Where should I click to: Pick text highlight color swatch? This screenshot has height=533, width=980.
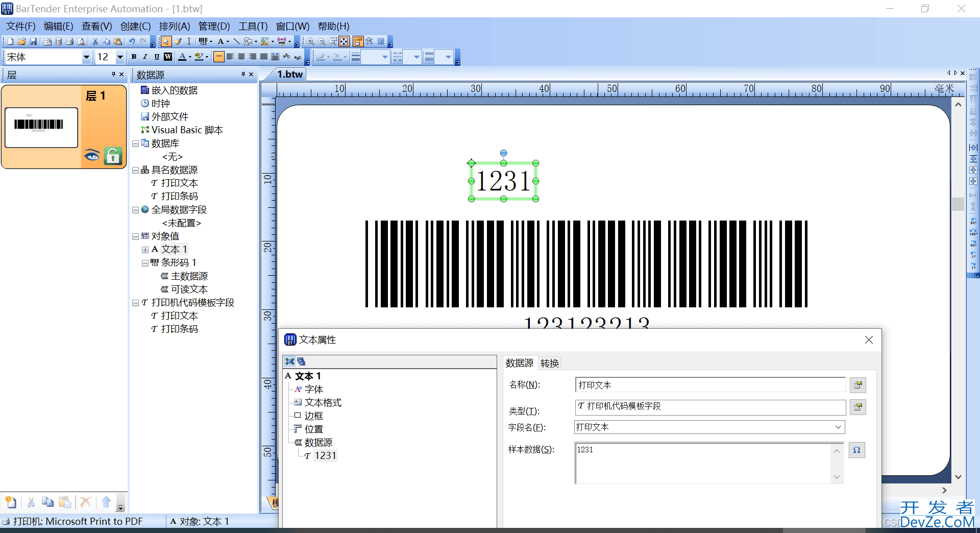coord(199,57)
